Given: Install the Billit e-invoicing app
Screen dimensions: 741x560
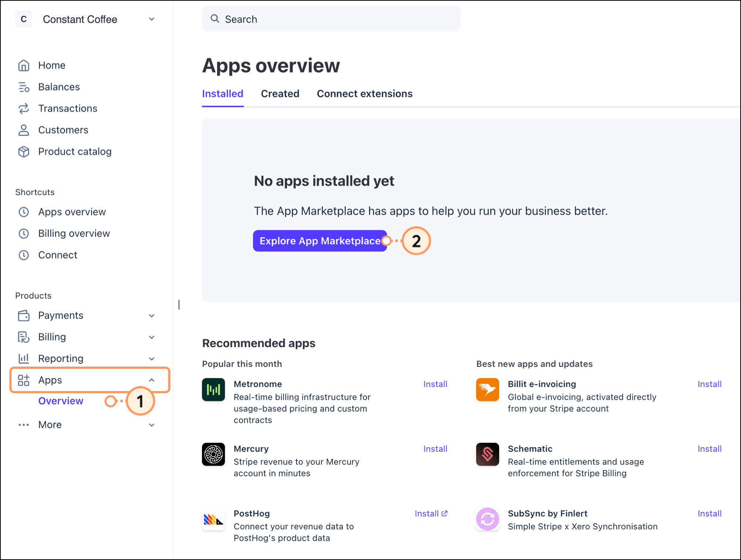Looking at the screenshot, I should pos(710,384).
